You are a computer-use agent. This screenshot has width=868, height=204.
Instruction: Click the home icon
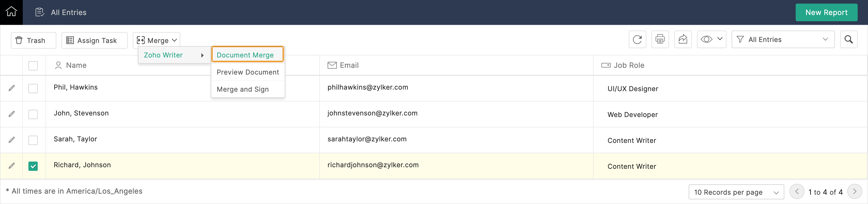coord(11,12)
